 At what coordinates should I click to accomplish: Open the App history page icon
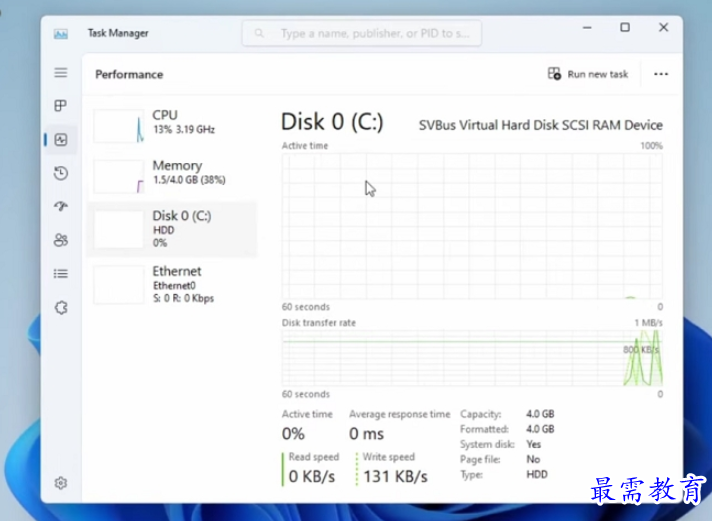coord(61,173)
